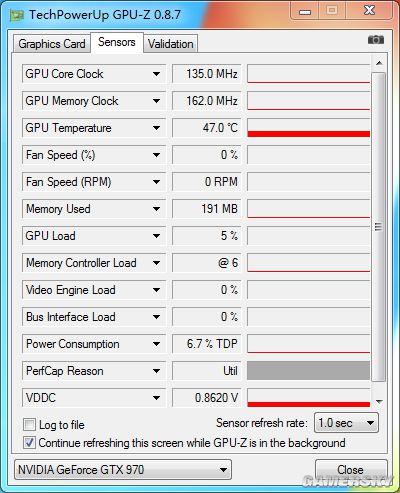This screenshot has height=493, width=400.
Task: Click the Close button
Action: (x=351, y=470)
